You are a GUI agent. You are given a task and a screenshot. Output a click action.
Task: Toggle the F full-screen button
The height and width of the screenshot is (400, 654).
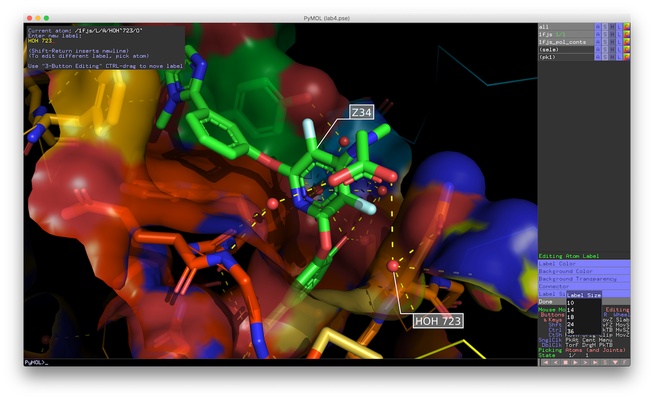pyautogui.click(x=624, y=362)
